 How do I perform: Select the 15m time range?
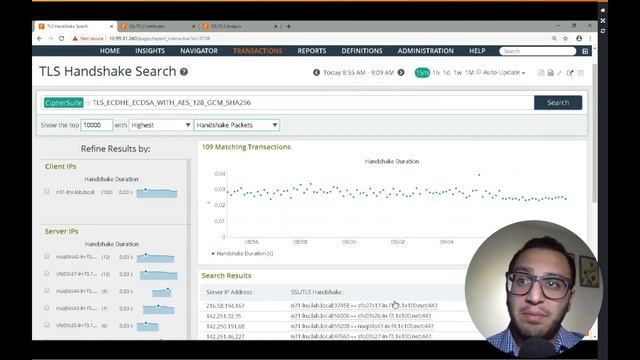(x=422, y=73)
